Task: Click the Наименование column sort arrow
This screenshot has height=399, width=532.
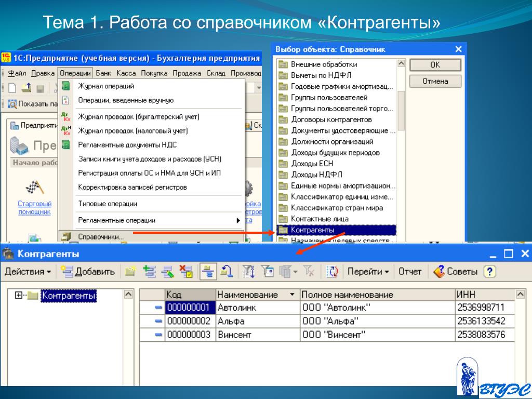Action: [292, 295]
